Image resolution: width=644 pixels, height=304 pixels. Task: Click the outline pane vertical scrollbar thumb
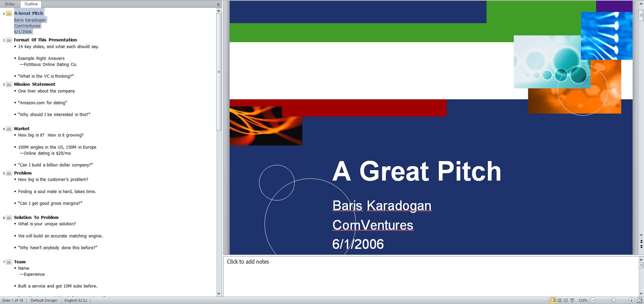click(219, 72)
